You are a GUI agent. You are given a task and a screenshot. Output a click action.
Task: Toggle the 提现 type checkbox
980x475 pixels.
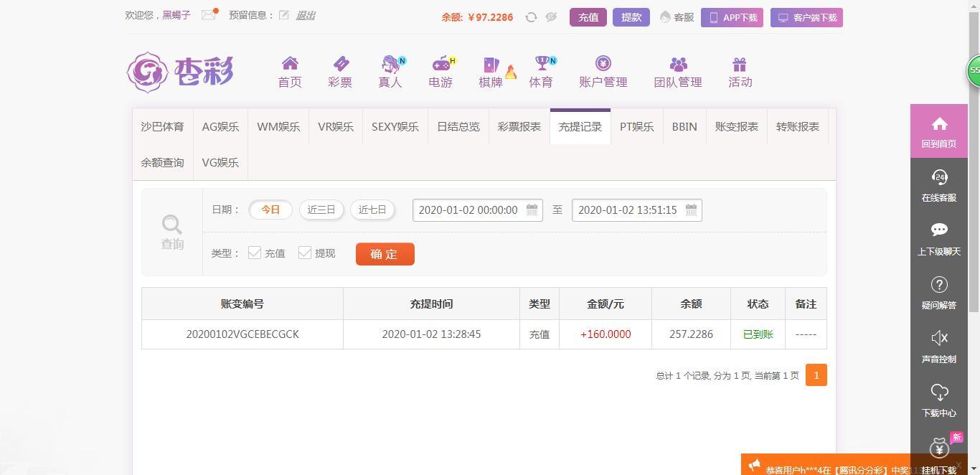click(305, 253)
